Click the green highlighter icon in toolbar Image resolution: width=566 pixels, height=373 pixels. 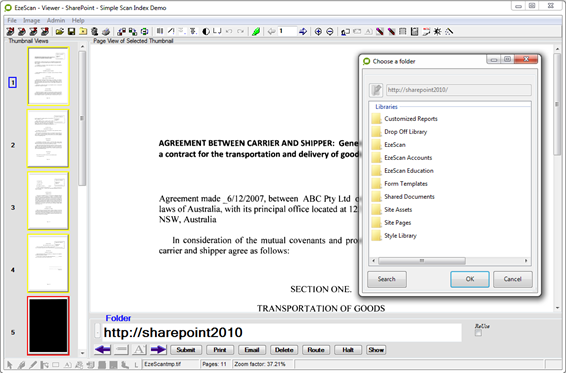pyautogui.click(x=256, y=32)
